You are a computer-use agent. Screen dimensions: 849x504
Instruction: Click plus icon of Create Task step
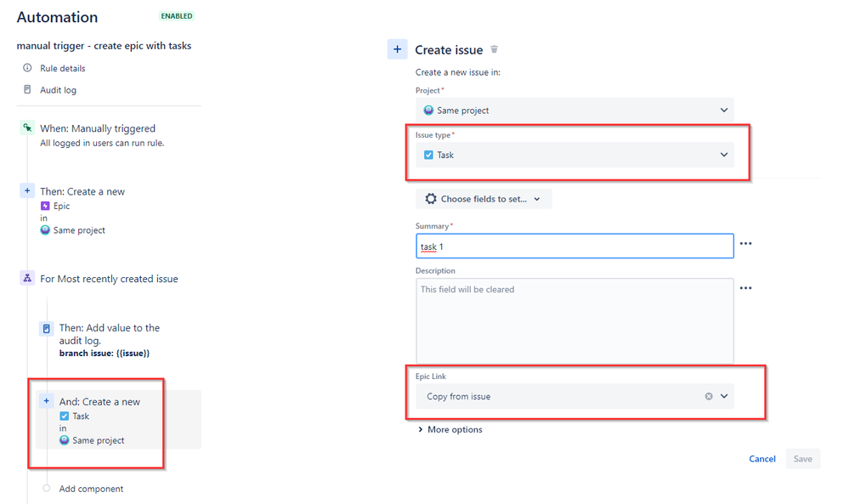coord(47,401)
